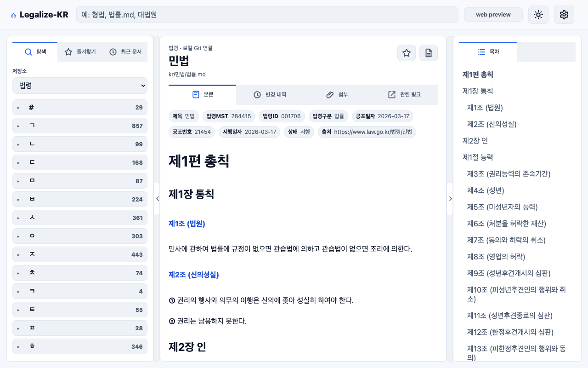The image size is (588, 368).
Task: Favorite the 민법 document with star button
Action: pos(407,53)
